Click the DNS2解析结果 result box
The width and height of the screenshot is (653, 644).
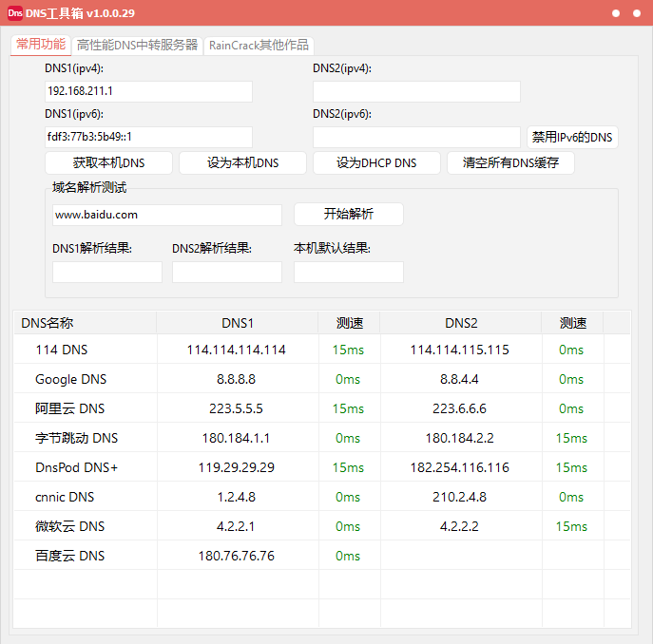tap(227, 272)
